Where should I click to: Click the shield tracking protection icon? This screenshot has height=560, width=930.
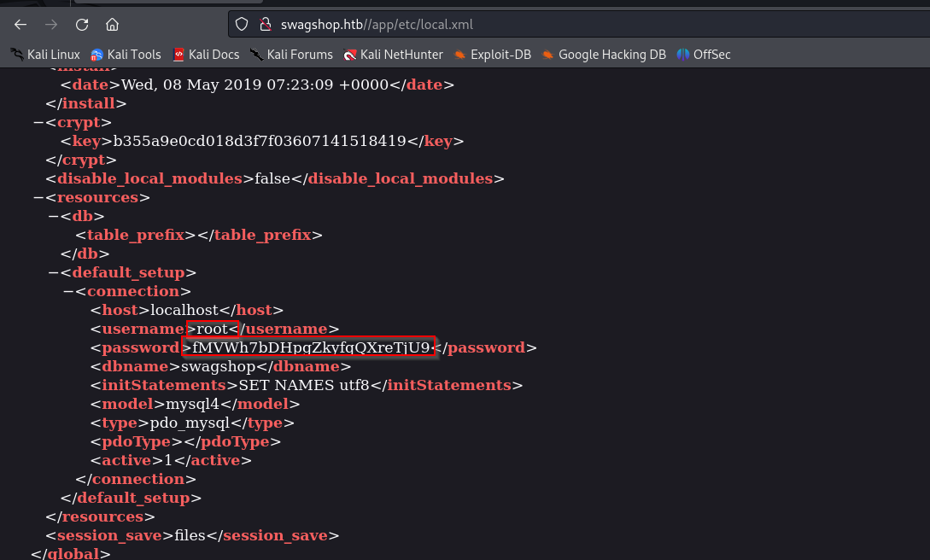242,24
